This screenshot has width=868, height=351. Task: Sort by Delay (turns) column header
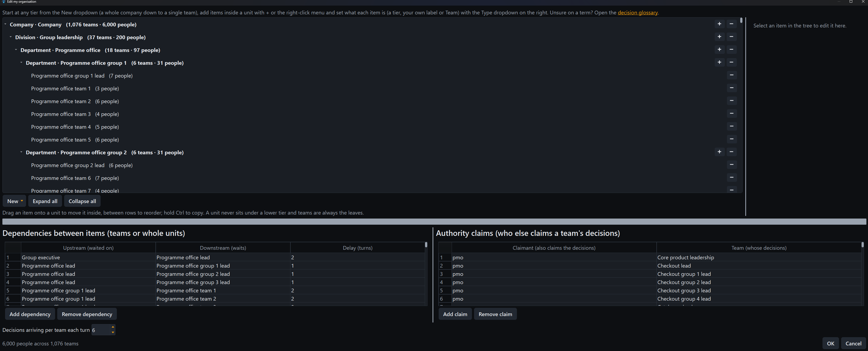[x=357, y=248]
